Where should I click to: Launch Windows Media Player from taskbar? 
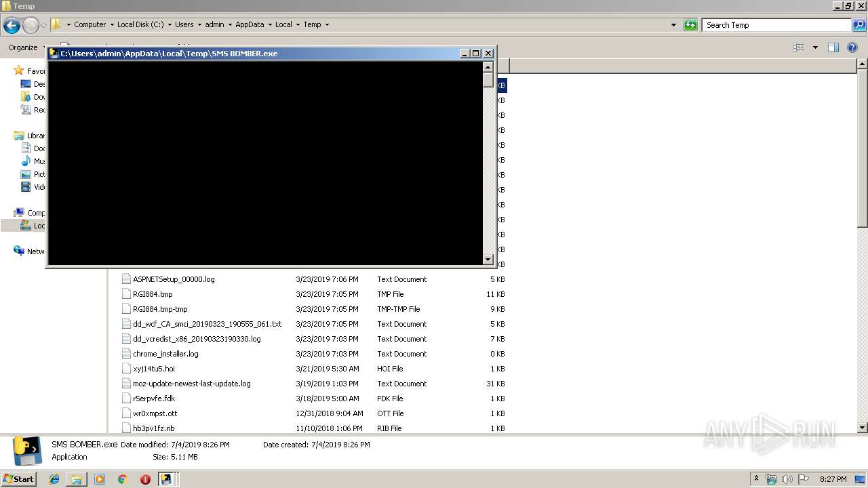[100, 479]
